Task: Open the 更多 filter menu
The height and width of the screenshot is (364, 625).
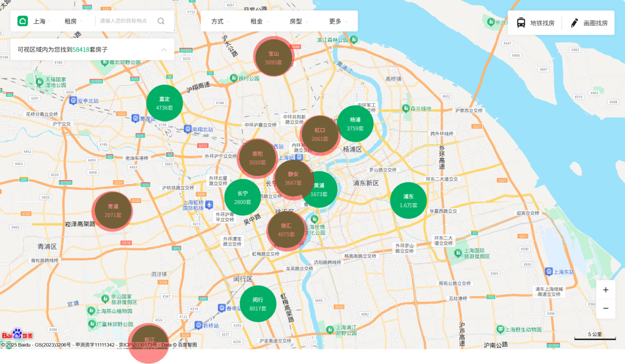Action: (338, 21)
